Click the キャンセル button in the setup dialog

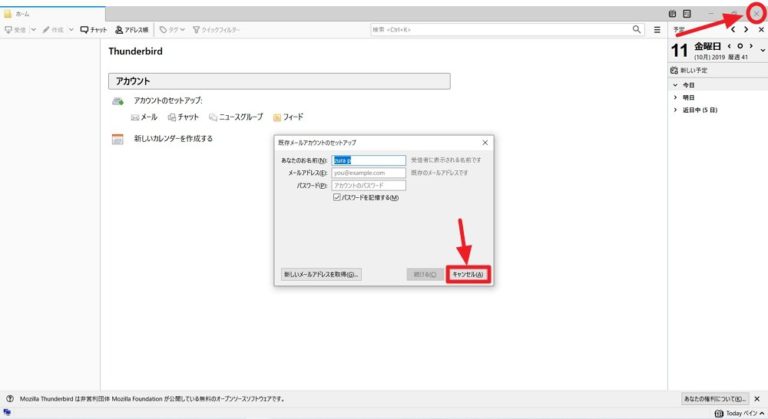[468, 274]
